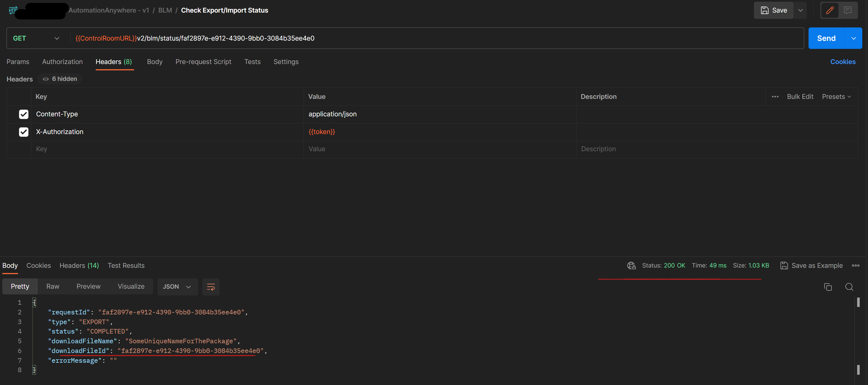
Task: Click the empty Description input field
Action: [717, 149]
